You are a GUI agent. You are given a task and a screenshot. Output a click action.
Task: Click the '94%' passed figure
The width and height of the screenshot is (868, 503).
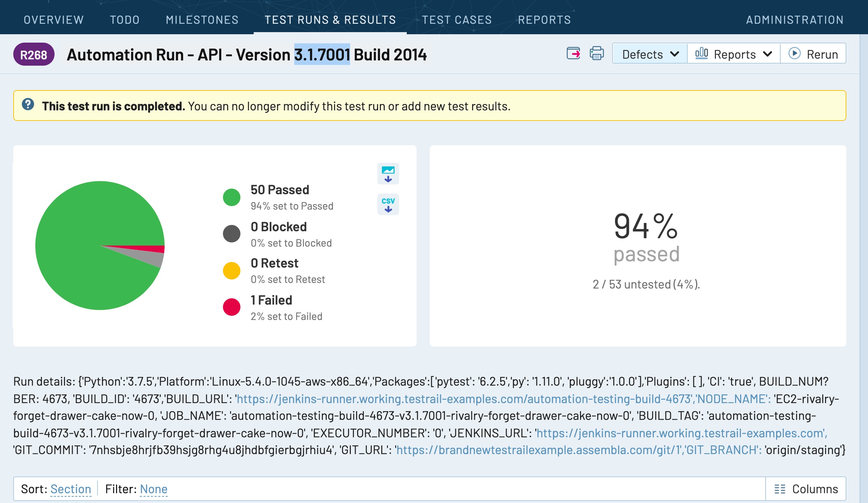point(646,226)
